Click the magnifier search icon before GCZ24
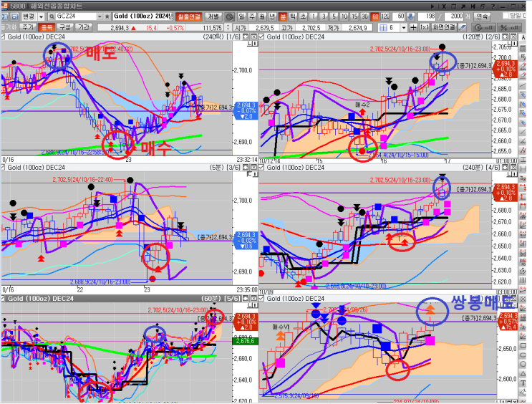The width and height of the screenshot is (532, 404). click(52, 16)
